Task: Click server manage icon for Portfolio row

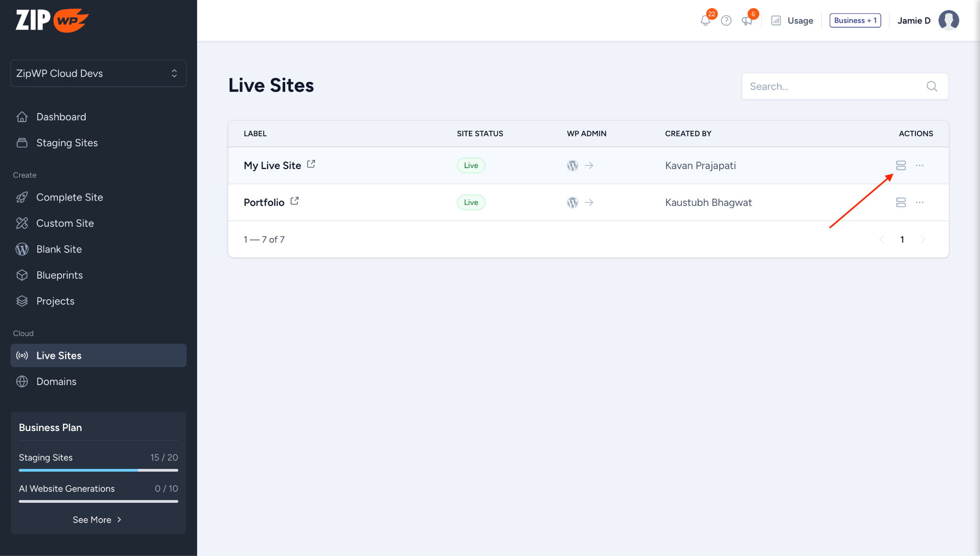Action: 901,203
